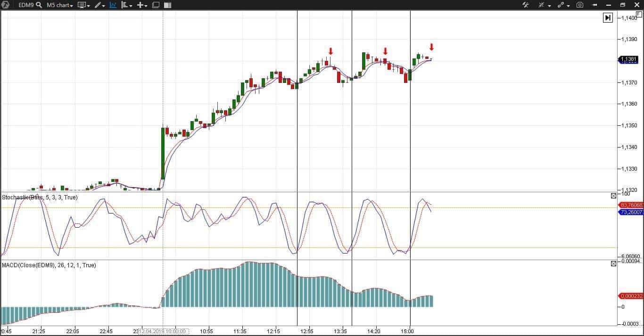Image resolution: width=644 pixels, height=336 pixels.
Task: Click the MACD(Close(EDM9), 26, 12, 1, True) label
Action: 49,265
